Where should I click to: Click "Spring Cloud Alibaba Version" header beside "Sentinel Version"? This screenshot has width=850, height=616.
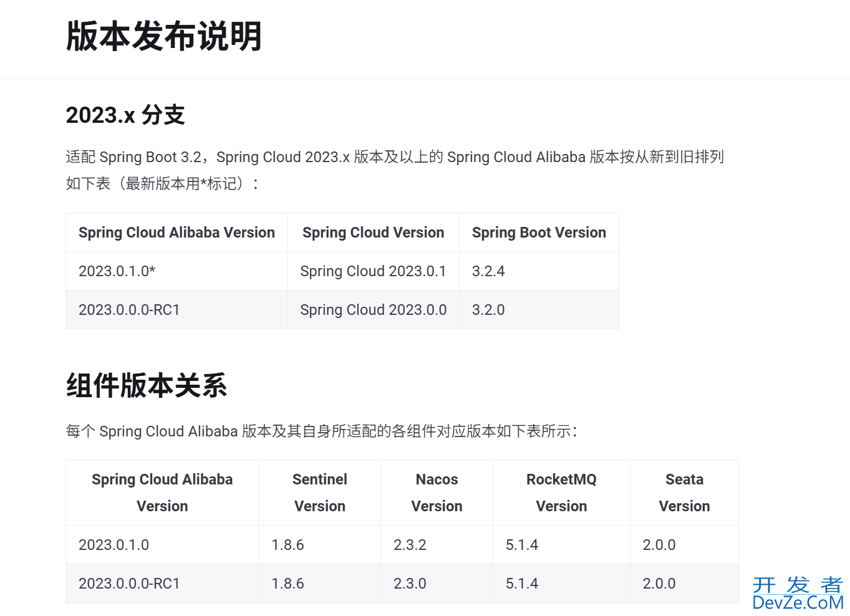pyautogui.click(x=162, y=493)
